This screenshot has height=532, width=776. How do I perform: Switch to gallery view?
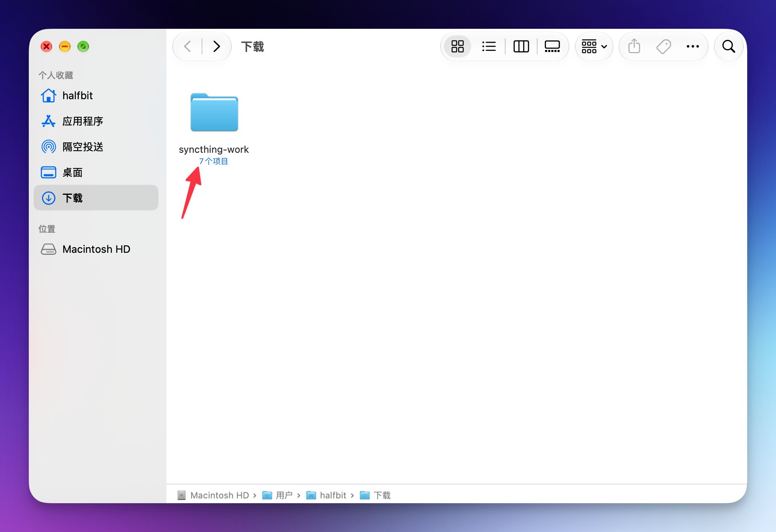coord(552,46)
